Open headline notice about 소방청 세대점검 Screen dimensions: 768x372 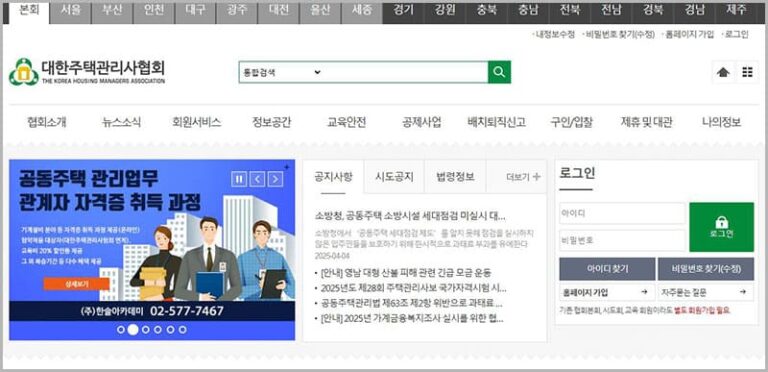(410, 216)
